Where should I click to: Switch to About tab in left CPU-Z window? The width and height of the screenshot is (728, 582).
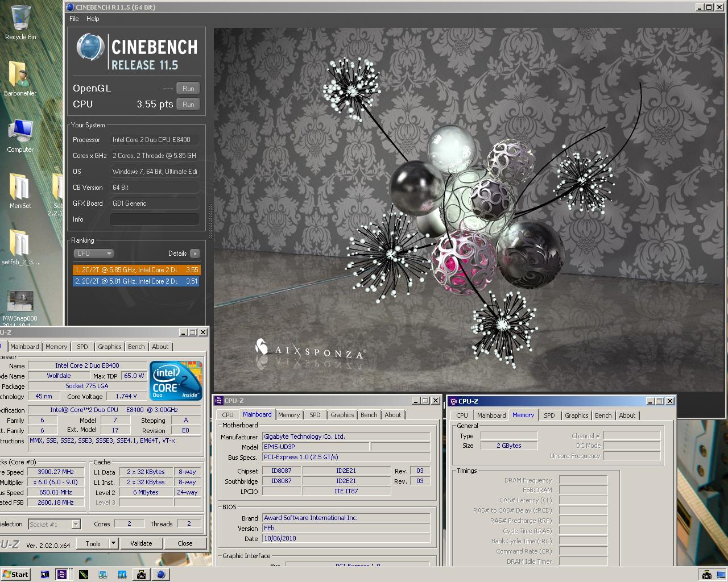160,347
